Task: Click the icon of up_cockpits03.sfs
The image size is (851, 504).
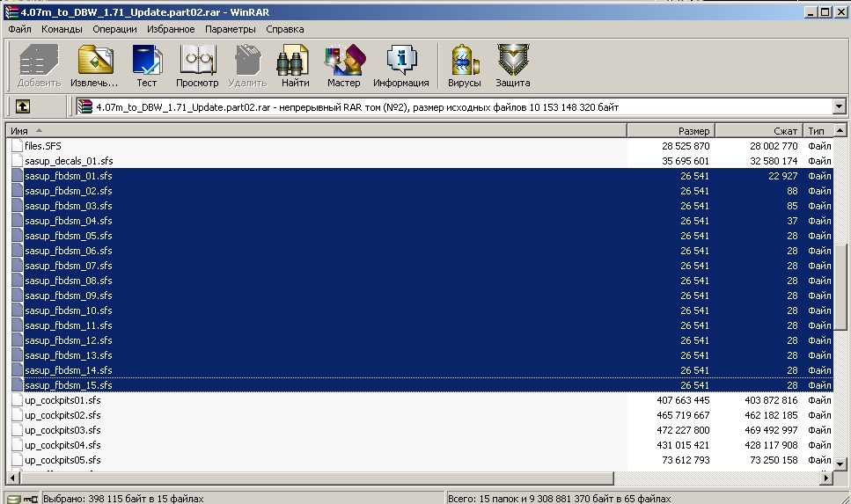Action: [x=17, y=430]
